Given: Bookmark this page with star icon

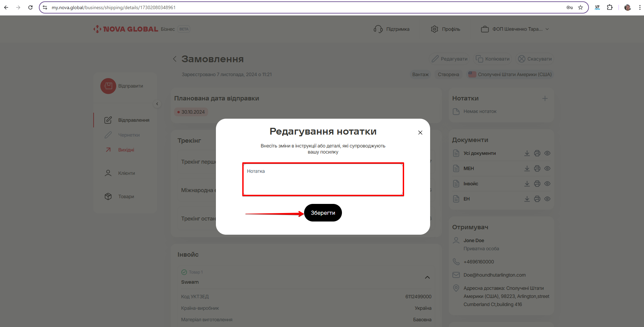Looking at the screenshot, I should pyautogui.click(x=580, y=7).
